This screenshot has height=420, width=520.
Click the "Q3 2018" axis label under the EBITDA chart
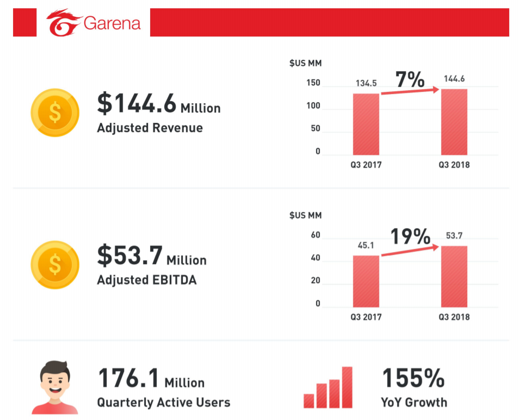[454, 317]
